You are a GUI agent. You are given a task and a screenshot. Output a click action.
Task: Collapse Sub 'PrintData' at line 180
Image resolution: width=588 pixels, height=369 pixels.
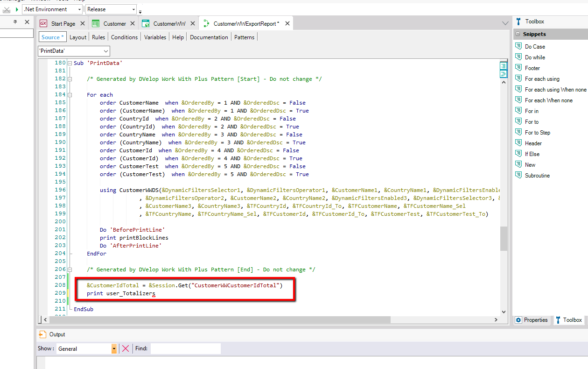(70, 63)
